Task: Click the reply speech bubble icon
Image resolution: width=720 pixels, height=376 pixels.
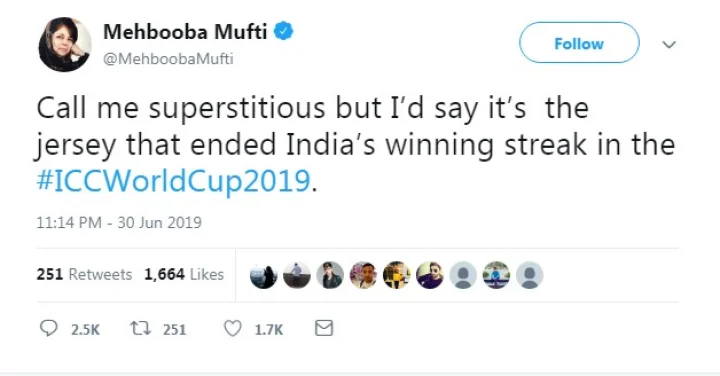Action: tap(49, 328)
